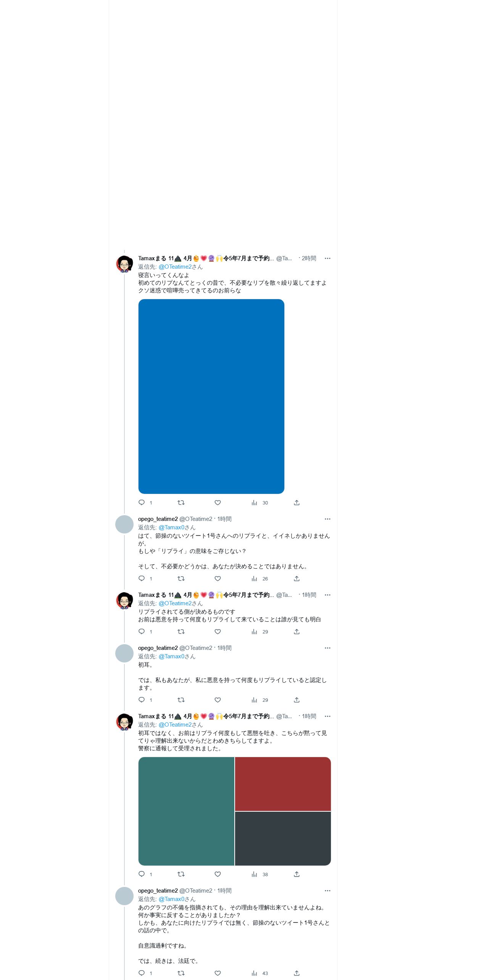Open the more options of the last opego_teatime2 tweet
The image size is (490, 980).
[327, 891]
